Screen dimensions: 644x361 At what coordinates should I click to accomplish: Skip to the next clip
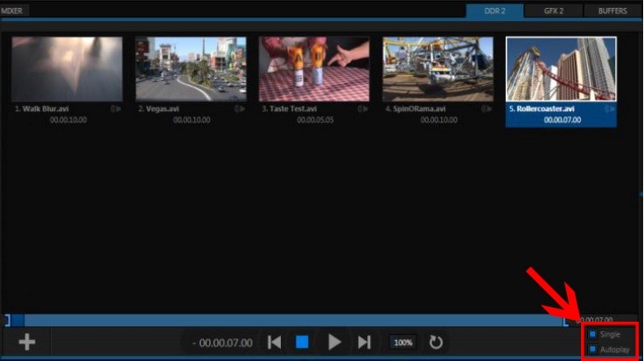(364, 342)
